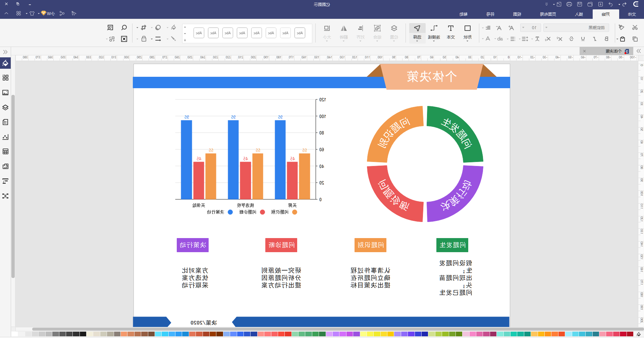Switch to the 帮助 Help tab
644x338 pixels.
[464, 14]
